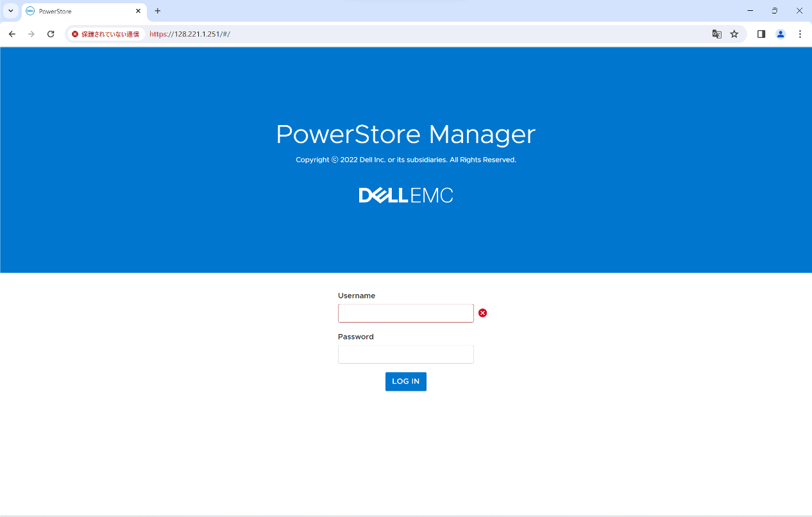
Task: Click the browser forward arrow
Action: coord(31,34)
